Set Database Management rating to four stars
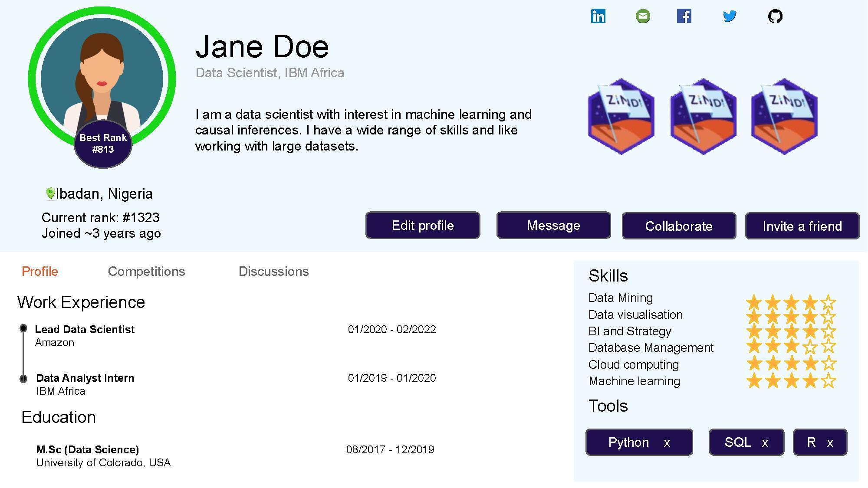 (810, 347)
